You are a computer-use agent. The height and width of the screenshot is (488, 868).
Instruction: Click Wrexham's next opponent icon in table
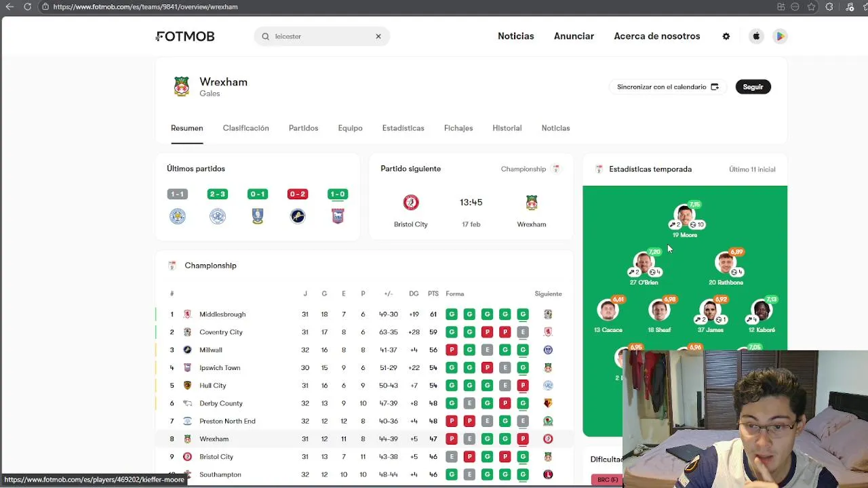click(548, 439)
